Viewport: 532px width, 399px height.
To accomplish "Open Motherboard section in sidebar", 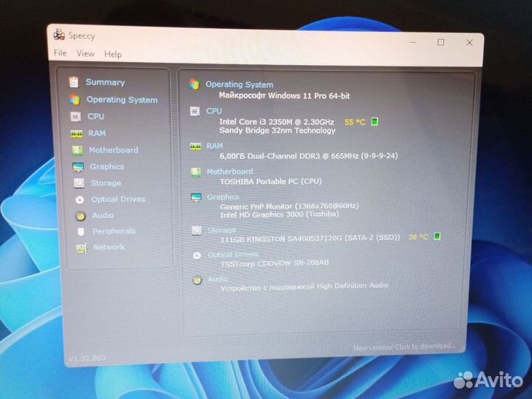I will point(114,150).
